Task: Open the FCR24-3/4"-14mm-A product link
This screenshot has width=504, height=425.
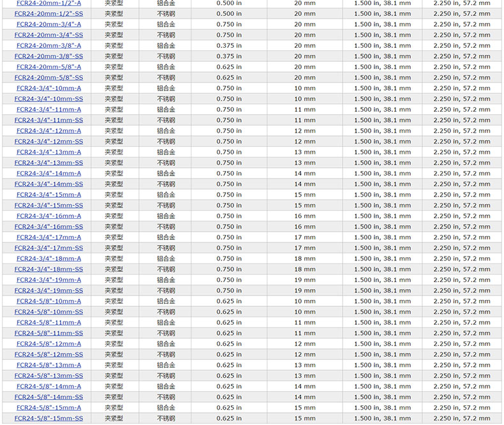Action: 48,174
